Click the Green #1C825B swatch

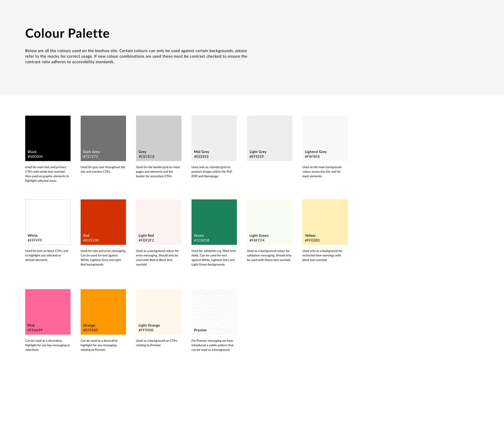click(x=214, y=222)
